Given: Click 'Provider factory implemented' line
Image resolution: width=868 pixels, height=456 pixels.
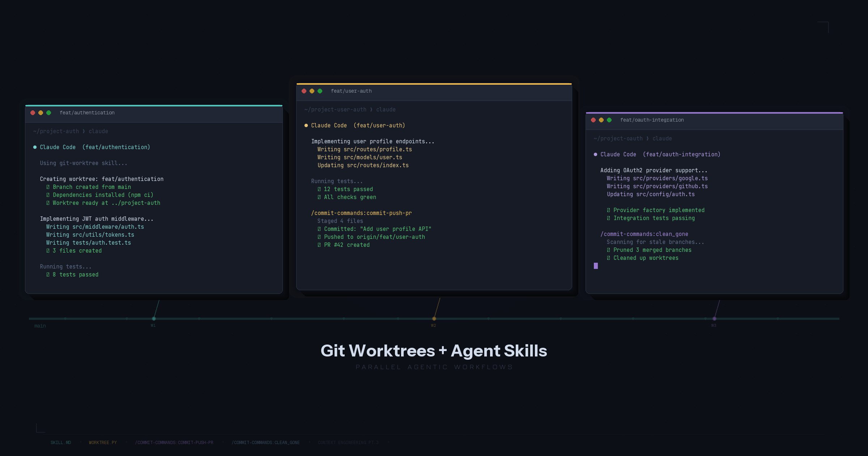Looking at the screenshot, I should [656, 210].
